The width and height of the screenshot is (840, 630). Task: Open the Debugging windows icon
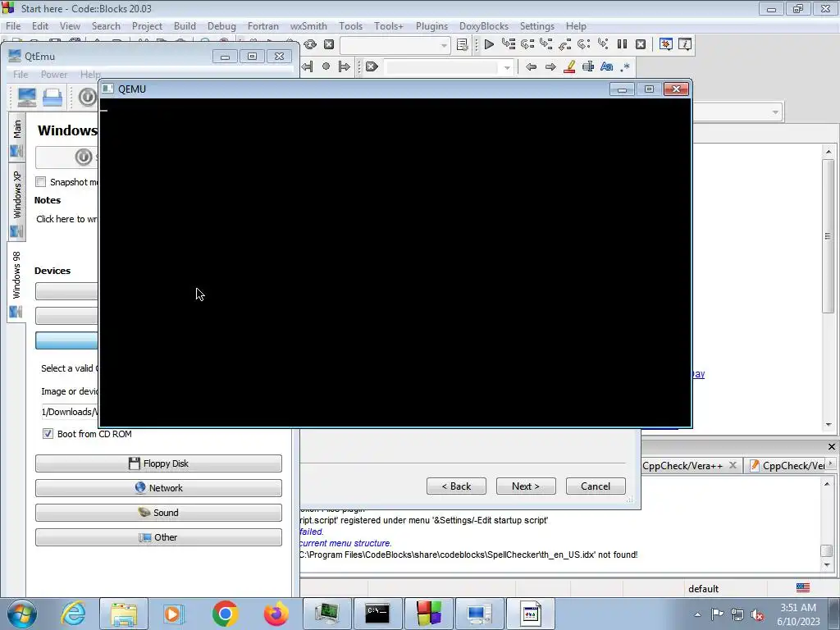pos(666,44)
